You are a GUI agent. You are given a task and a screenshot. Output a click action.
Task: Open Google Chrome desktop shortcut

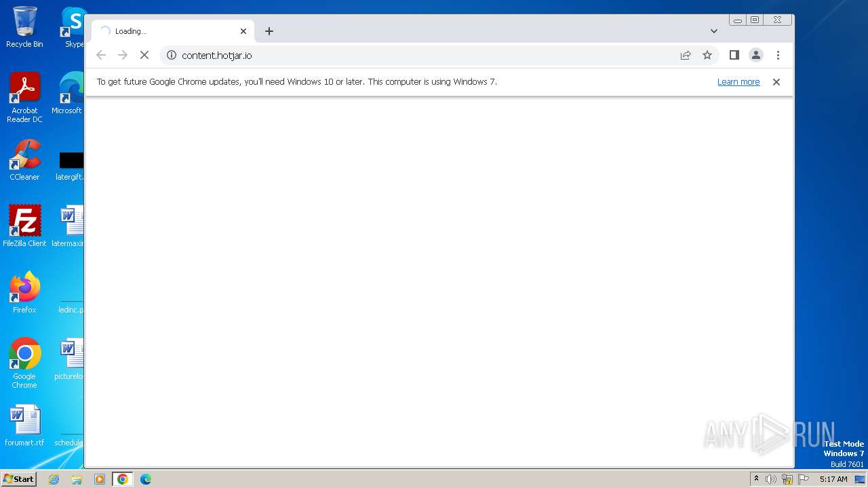pyautogui.click(x=24, y=363)
